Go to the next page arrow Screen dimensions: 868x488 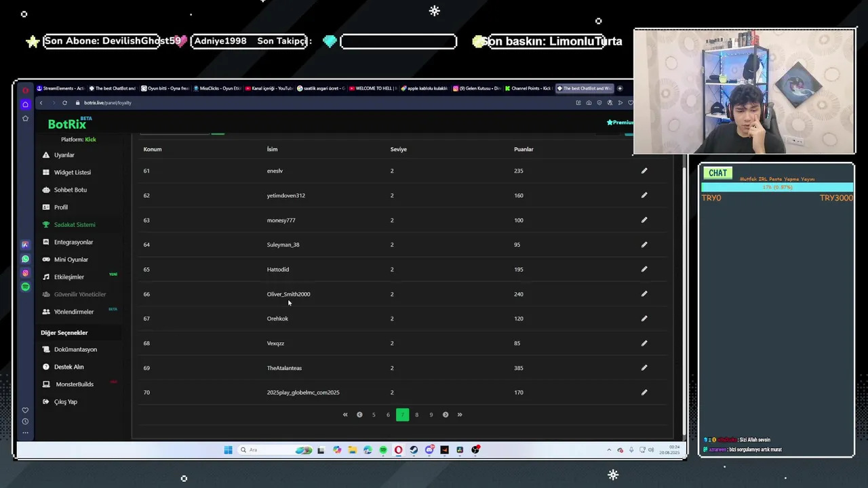pos(446,415)
